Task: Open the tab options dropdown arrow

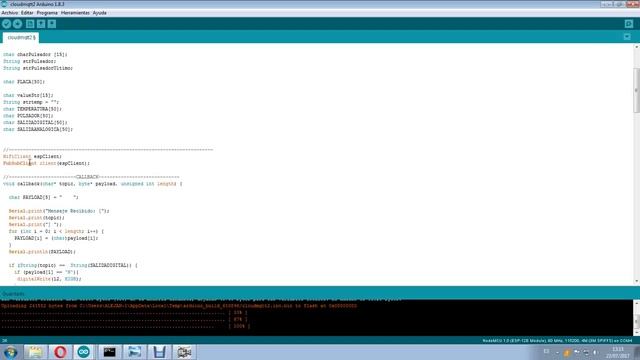Action: pos(627,37)
